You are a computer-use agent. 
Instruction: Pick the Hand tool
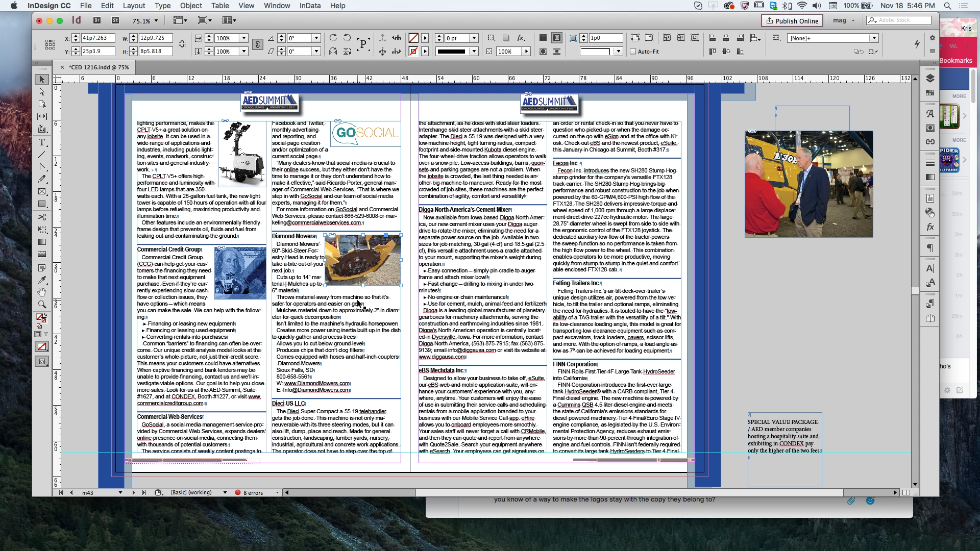click(x=42, y=292)
